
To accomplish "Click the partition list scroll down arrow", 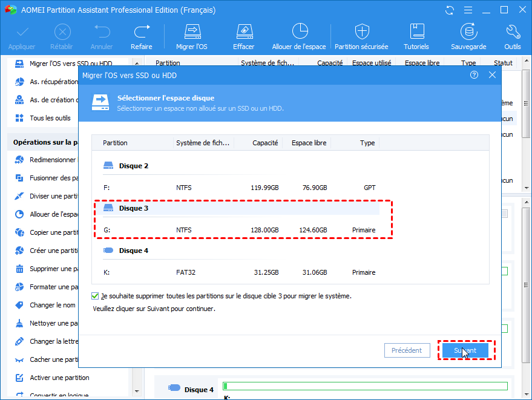I will pyautogui.click(x=526, y=188).
